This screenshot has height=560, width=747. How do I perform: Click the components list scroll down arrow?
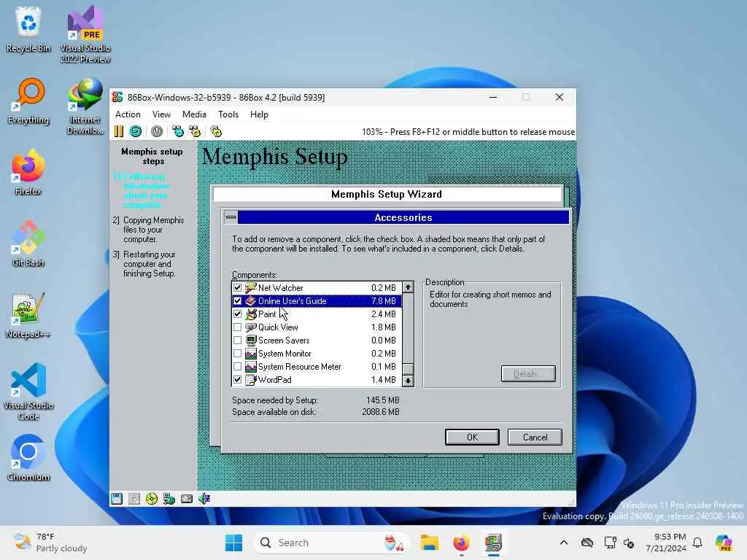click(x=408, y=381)
